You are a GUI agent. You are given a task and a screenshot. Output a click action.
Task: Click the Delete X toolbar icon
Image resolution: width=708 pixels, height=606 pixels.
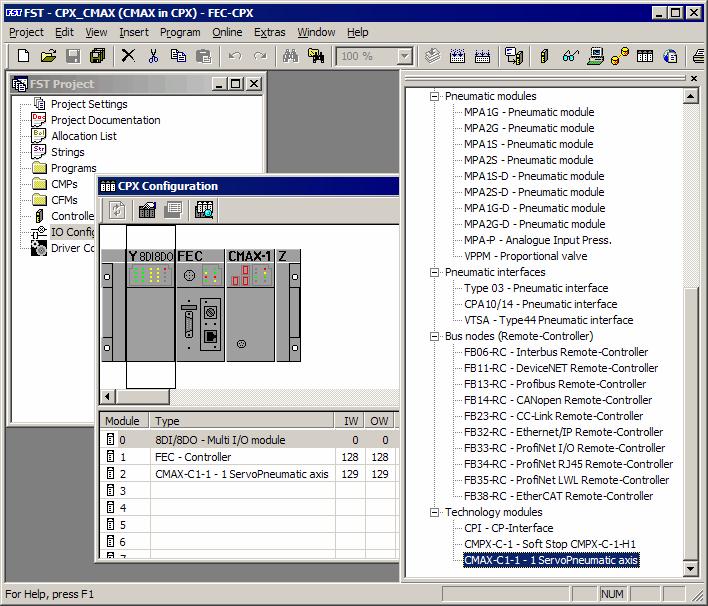pyautogui.click(x=128, y=56)
